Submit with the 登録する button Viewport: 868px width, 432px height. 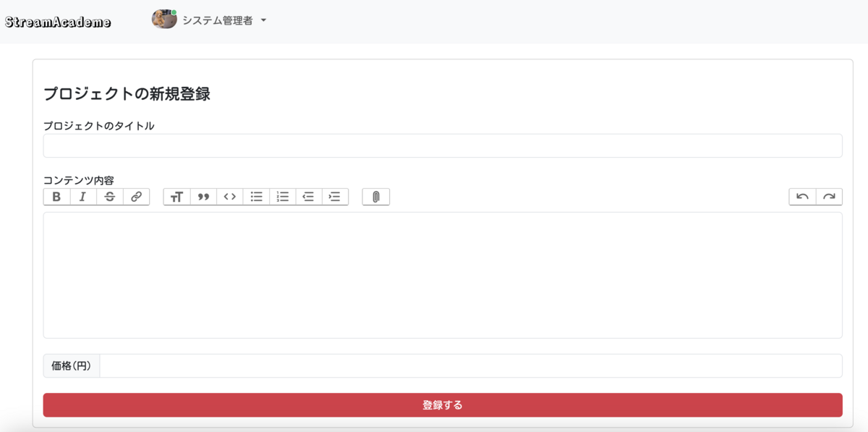pyautogui.click(x=443, y=405)
